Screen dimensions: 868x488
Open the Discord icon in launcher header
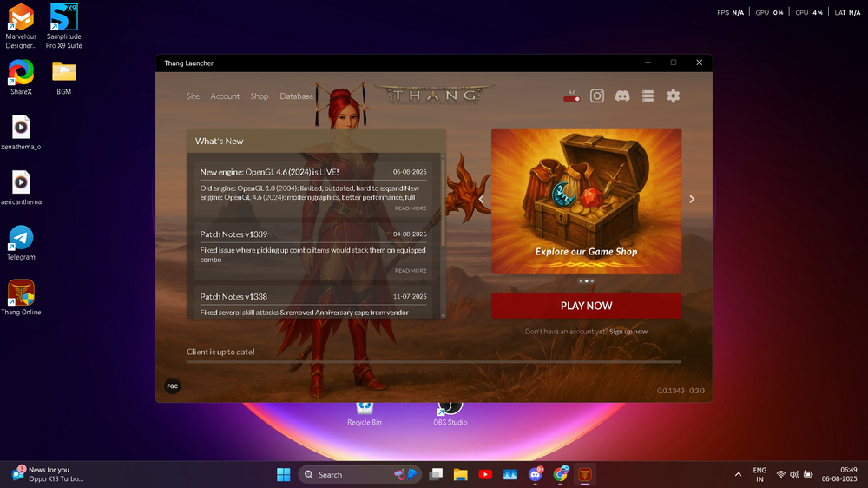tap(622, 96)
